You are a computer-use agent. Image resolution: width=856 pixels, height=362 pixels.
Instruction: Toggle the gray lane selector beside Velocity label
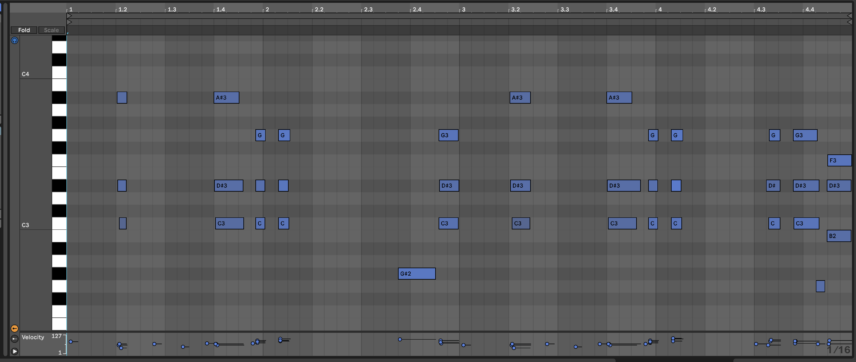click(15, 339)
